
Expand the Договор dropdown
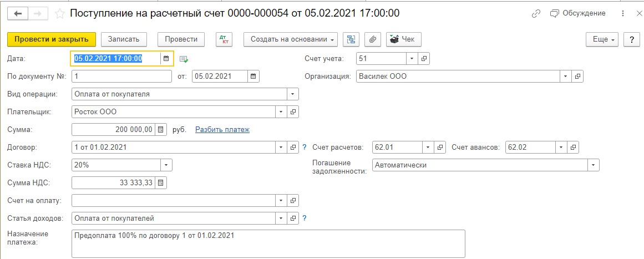pyautogui.click(x=281, y=147)
